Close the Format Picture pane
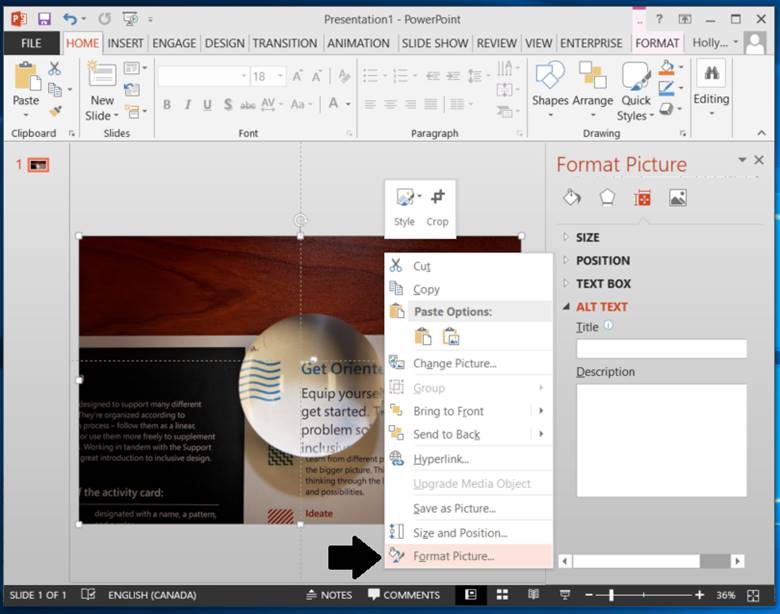This screenshot has width=780, height=614. (x=759, y=160)
